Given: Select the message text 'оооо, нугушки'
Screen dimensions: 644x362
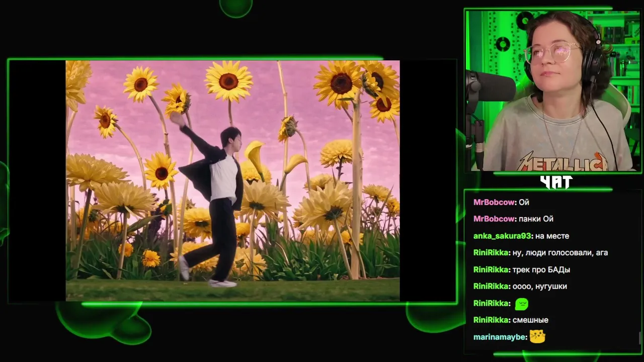Looking at the screenshot, I should click(540, 286).
